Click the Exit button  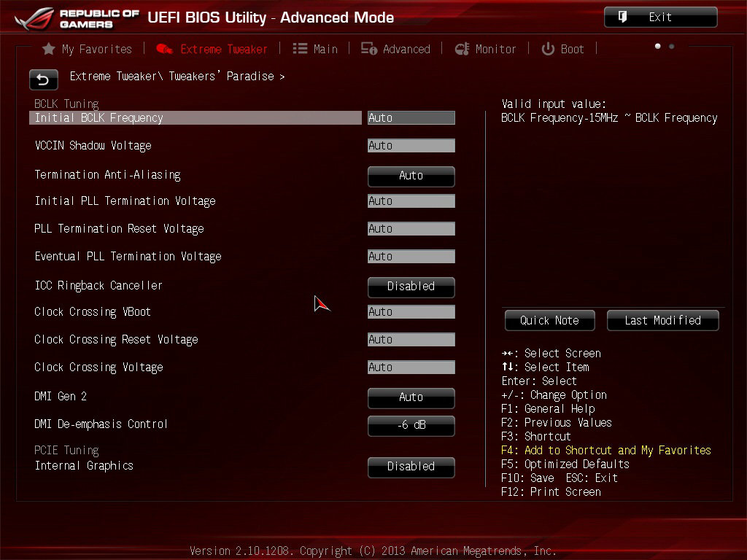click(660, 17)
